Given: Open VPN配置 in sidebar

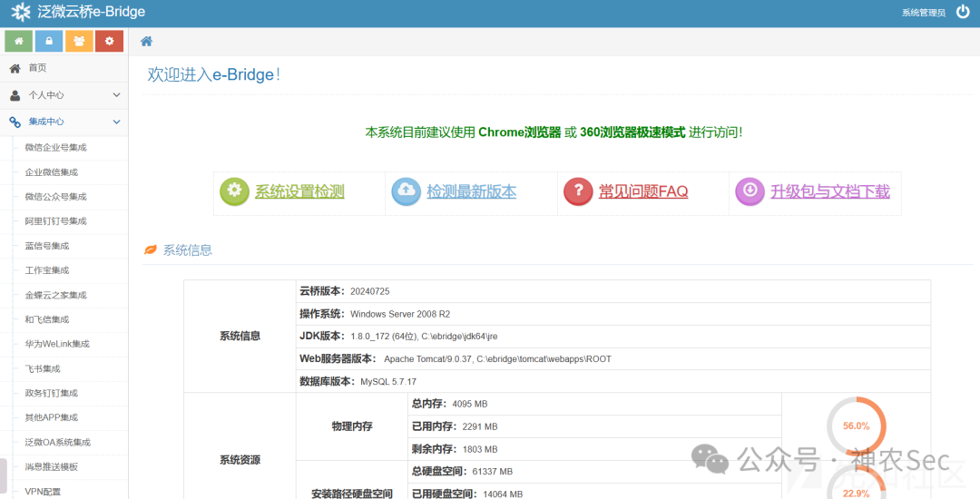Looking at the screenshot, I should (43, 492).
